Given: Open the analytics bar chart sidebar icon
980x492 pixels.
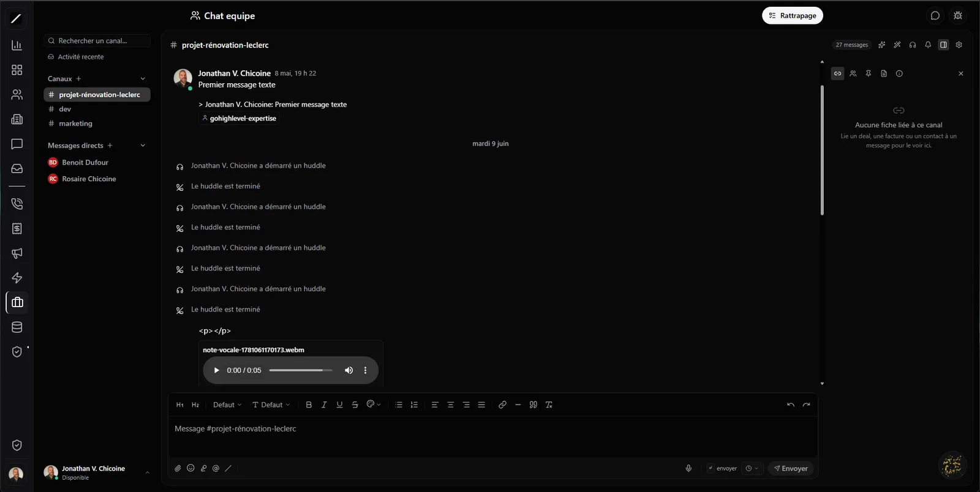Looking at the screenshot, I should 17,45.
